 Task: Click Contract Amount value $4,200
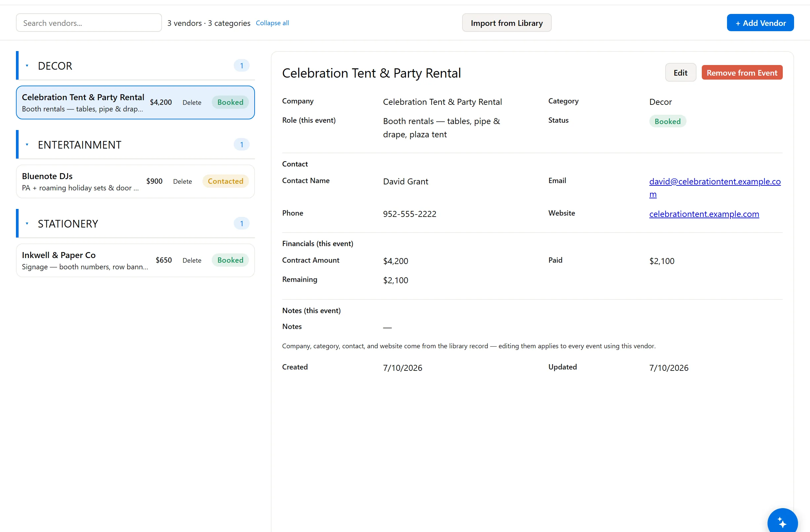click(x=395, y=261)
